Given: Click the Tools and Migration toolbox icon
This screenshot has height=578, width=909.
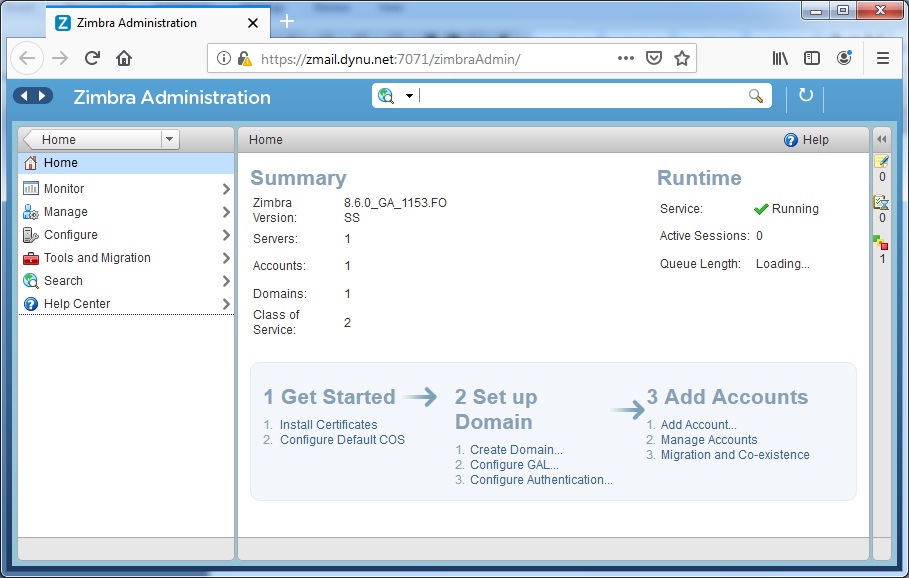Looking at the screenshot, I should pyautogui.click(x=31, y=258).
